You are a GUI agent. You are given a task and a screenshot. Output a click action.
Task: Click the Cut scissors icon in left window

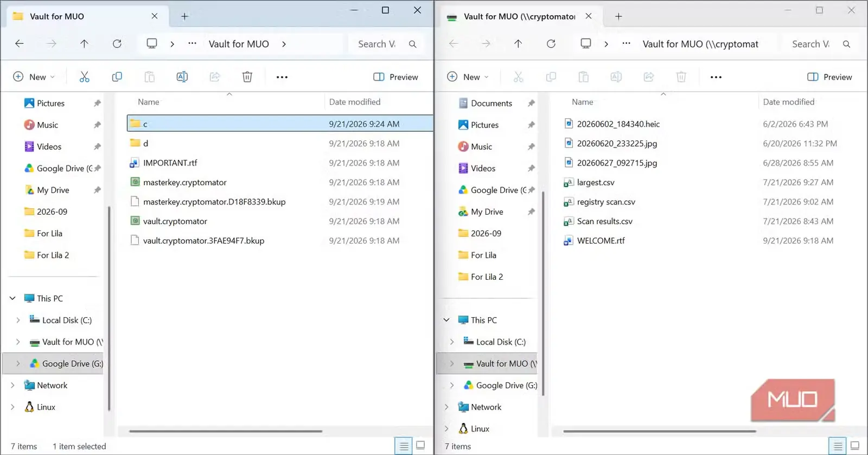[84, 77]
